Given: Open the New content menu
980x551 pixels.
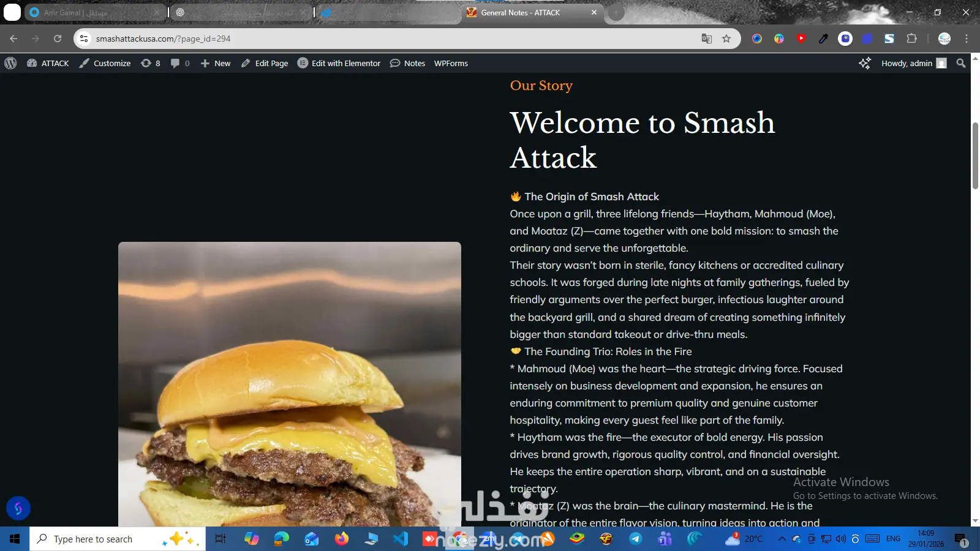Looking at the screenshot, I should (x=216, y=63).
